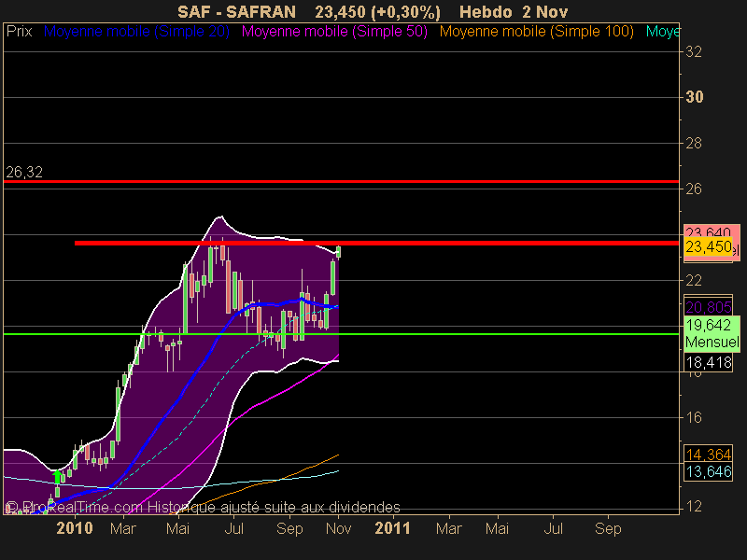
Task: Click the green up-arrow buy signal marker
Action: pyautogui.click(x=57, y=477)
